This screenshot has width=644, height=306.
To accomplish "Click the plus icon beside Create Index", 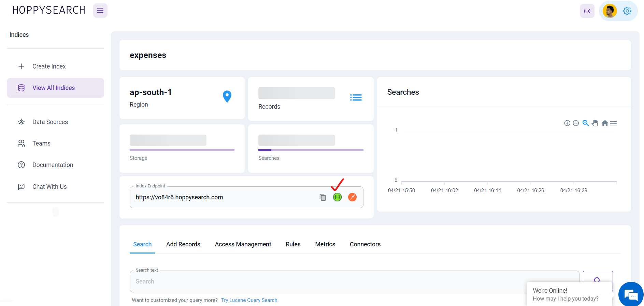I will pyautogui.click(x=21, y=66).
